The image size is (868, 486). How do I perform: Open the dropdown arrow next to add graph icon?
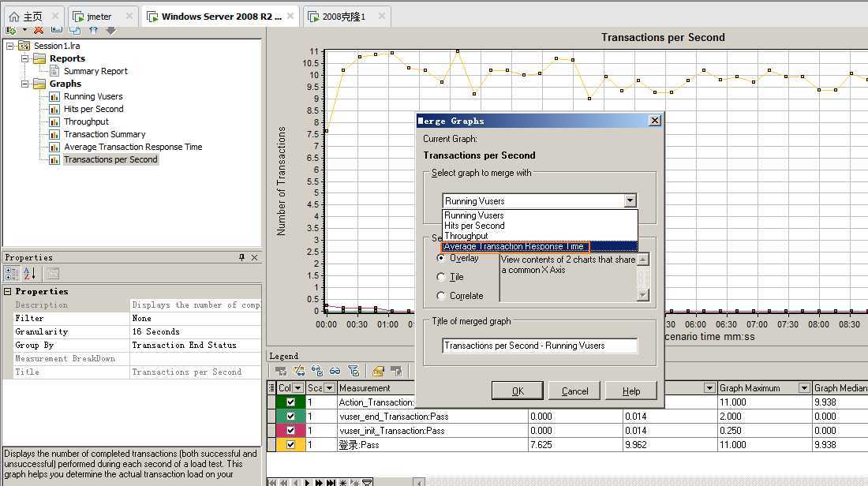click(25, 30)
